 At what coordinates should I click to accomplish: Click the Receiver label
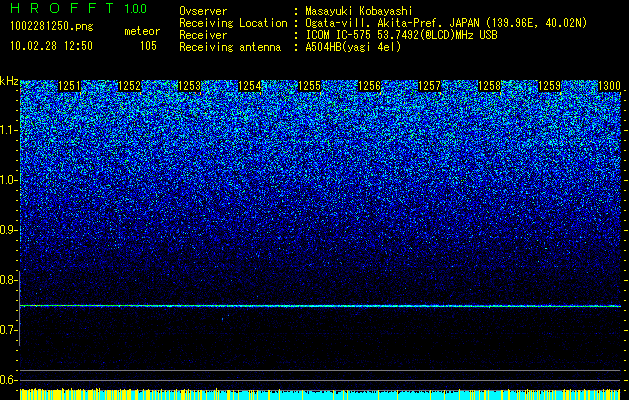point(203,35)
